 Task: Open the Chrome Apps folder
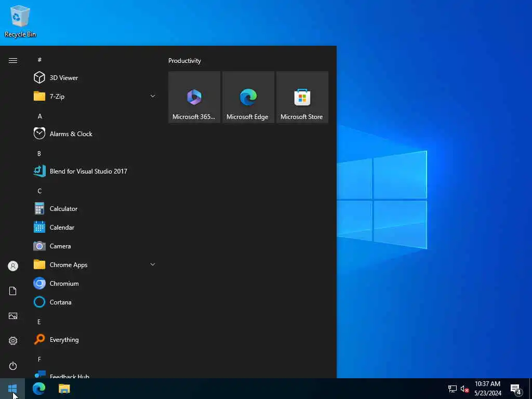[x=95, y=264]
